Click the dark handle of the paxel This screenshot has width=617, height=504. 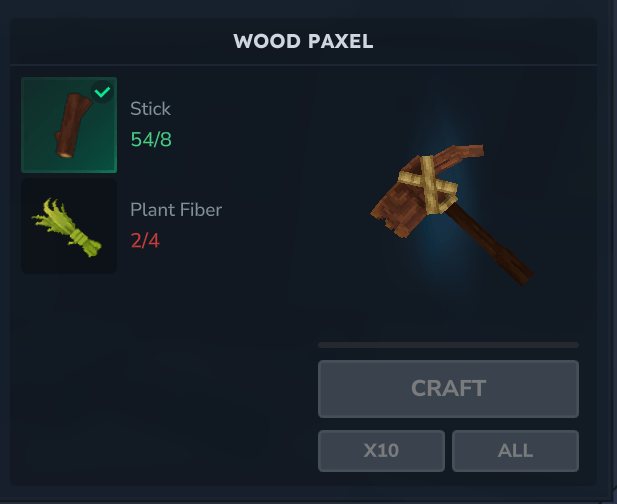click(x=490, y=243)
